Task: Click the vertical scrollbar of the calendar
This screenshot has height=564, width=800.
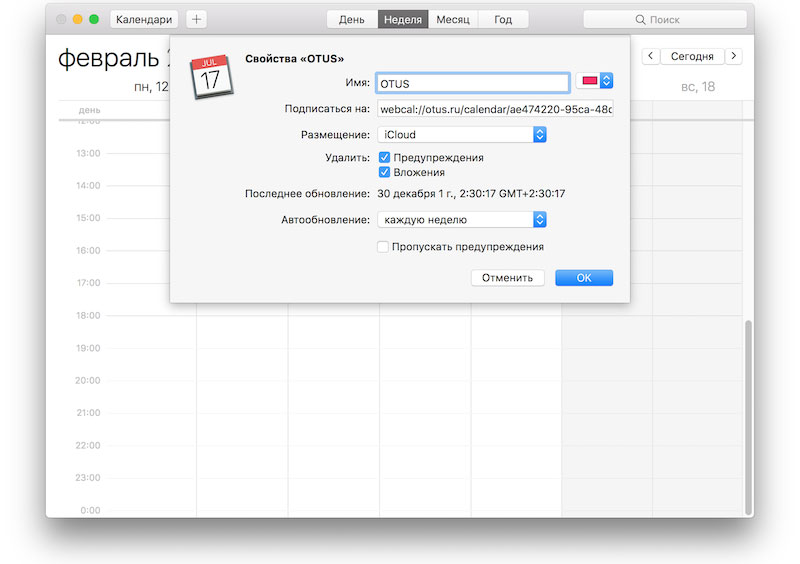Action: pos(748,418)
